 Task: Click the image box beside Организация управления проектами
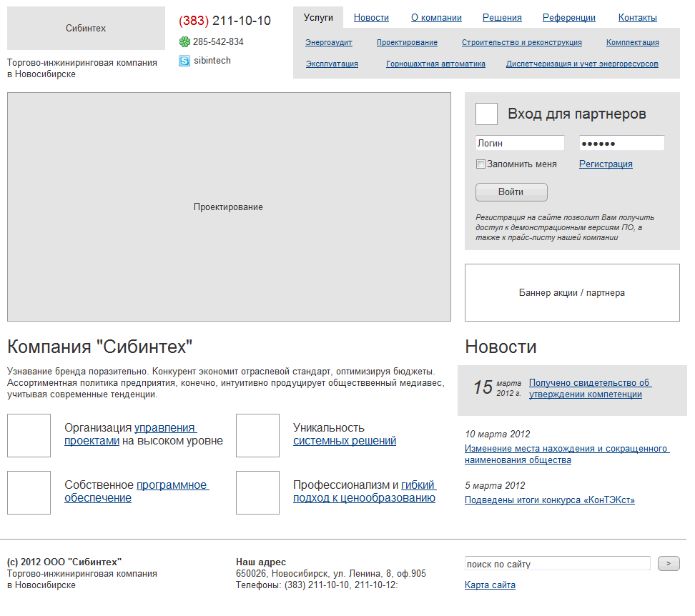coord(29,435)
